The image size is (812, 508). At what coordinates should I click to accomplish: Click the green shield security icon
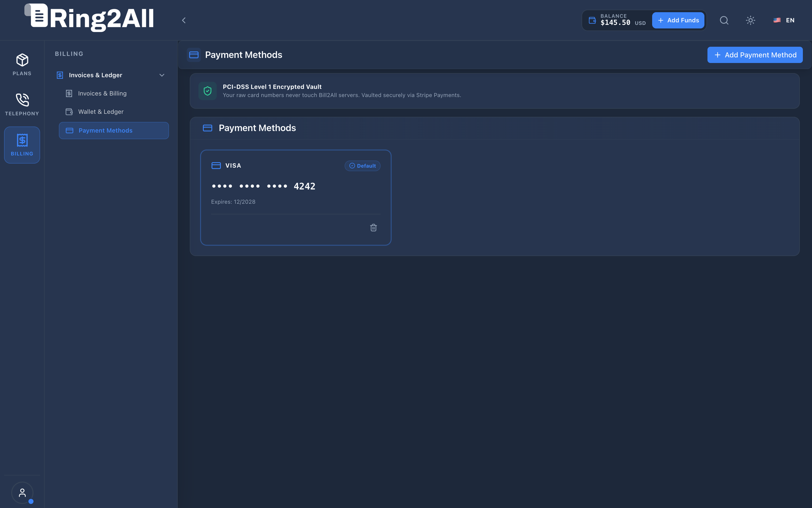click(207, 91)
